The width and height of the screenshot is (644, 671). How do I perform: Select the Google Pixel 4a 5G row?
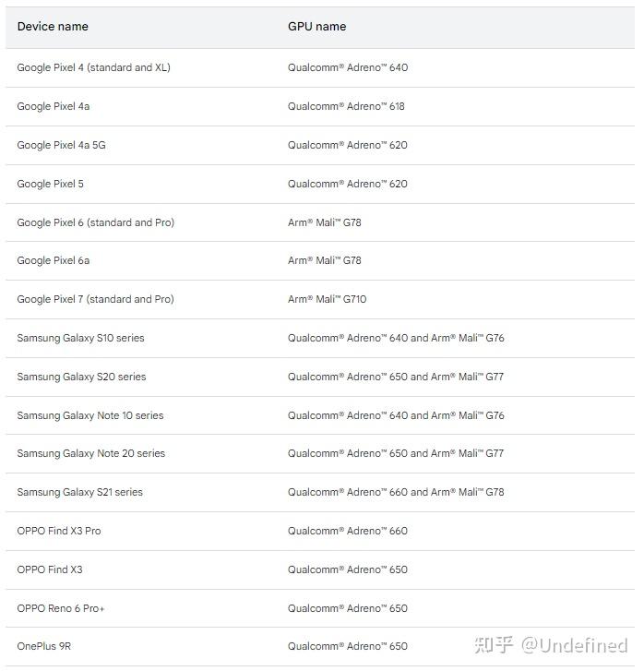point(61,145)
